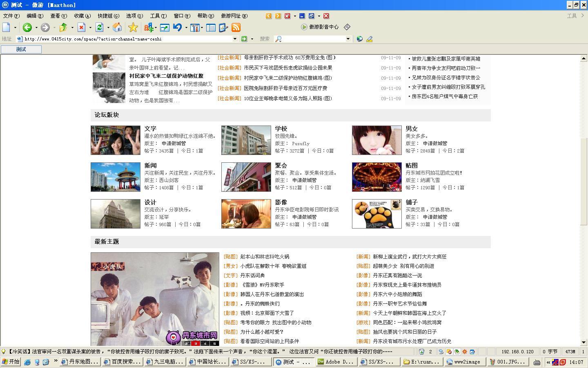This screenshot has width=588, height=368.
Task: Click the Refresh page icon
Action: tap(99, 27)
